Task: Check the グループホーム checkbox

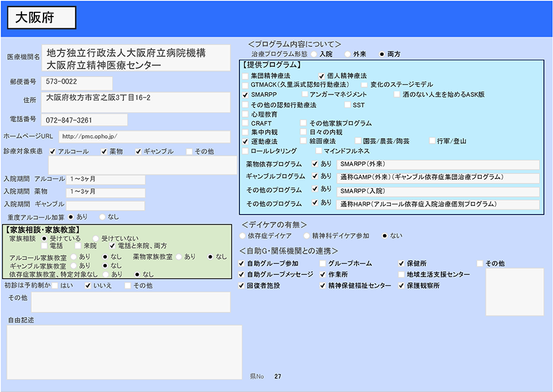Action: point(323,264)
